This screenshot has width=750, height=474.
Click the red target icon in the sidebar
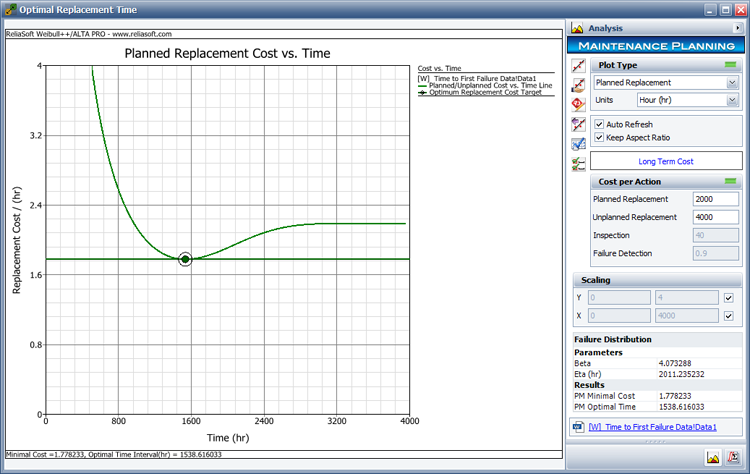click(578, 104)
